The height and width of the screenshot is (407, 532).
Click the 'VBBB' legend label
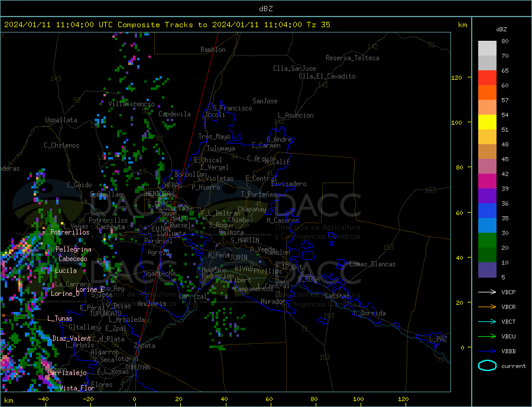pos(508,351)
